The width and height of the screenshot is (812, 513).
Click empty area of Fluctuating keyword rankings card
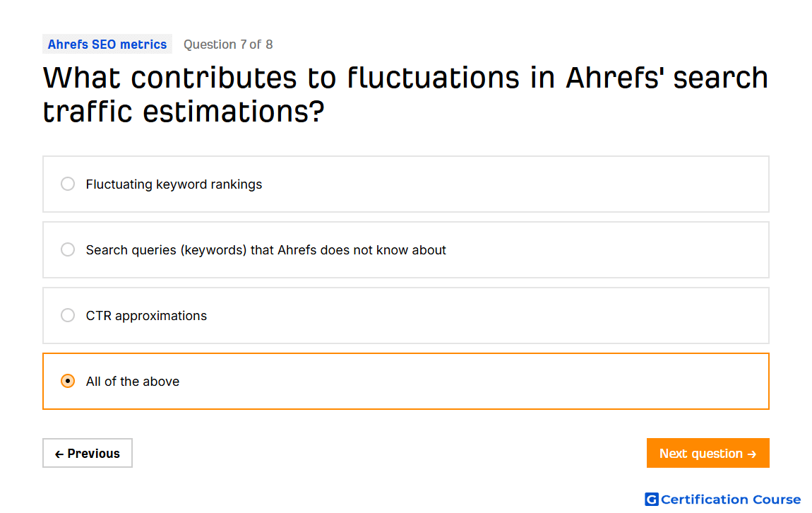click(x=513, y=184)
